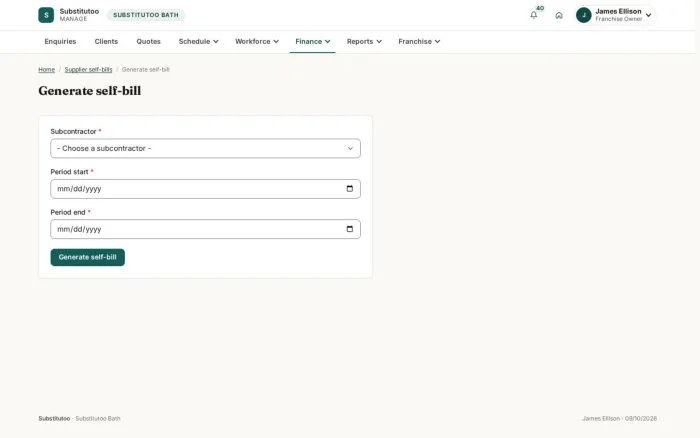Expand the Reports menu

pyautogui.click(x=364, y=42)
